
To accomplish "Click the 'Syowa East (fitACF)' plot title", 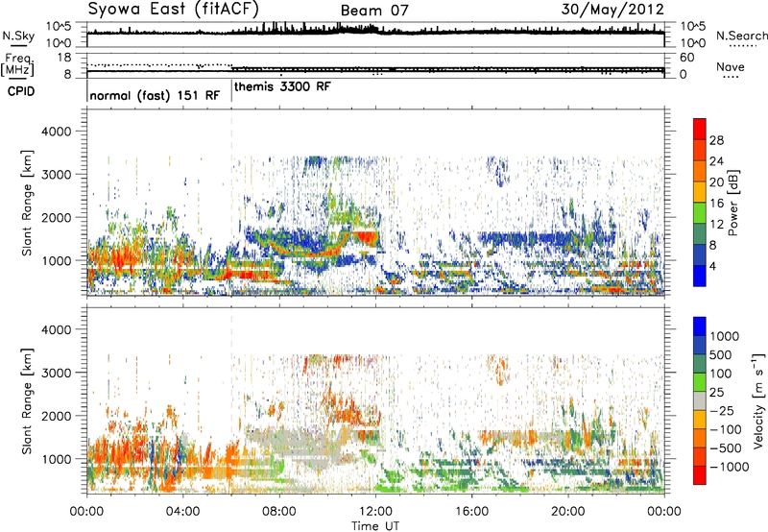I will [174, 10].
